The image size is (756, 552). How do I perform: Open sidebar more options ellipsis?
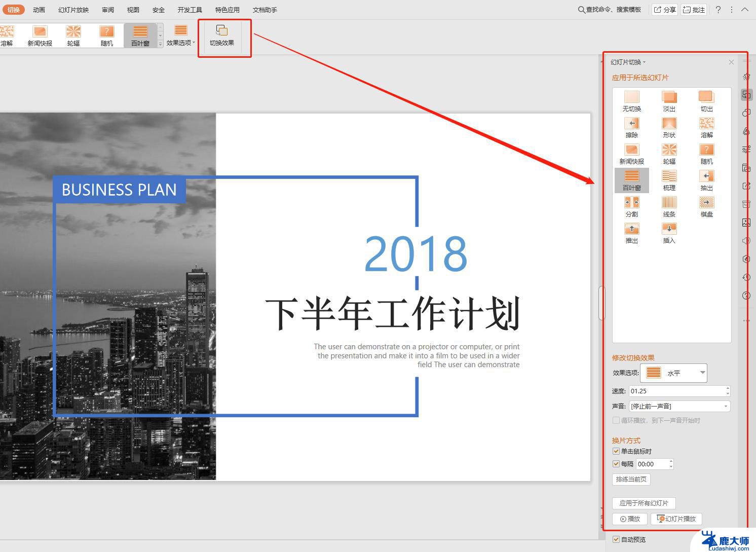(746, 320)
